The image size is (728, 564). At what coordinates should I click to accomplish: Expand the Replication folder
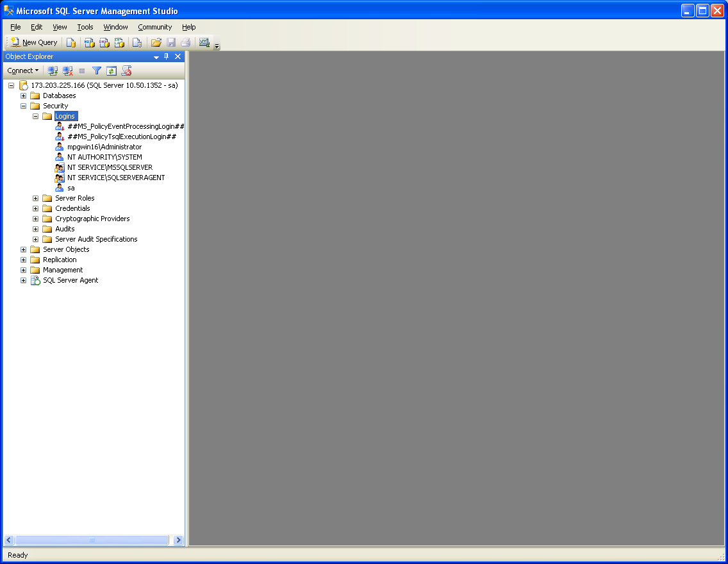[x=23, y=260]
